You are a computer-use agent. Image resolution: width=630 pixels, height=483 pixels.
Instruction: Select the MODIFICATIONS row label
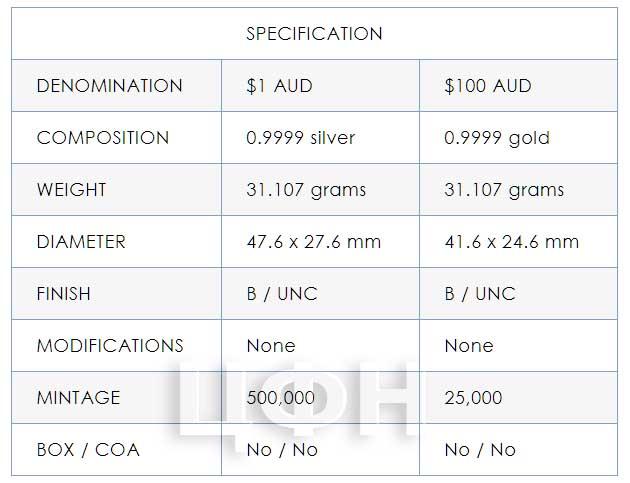110,346
